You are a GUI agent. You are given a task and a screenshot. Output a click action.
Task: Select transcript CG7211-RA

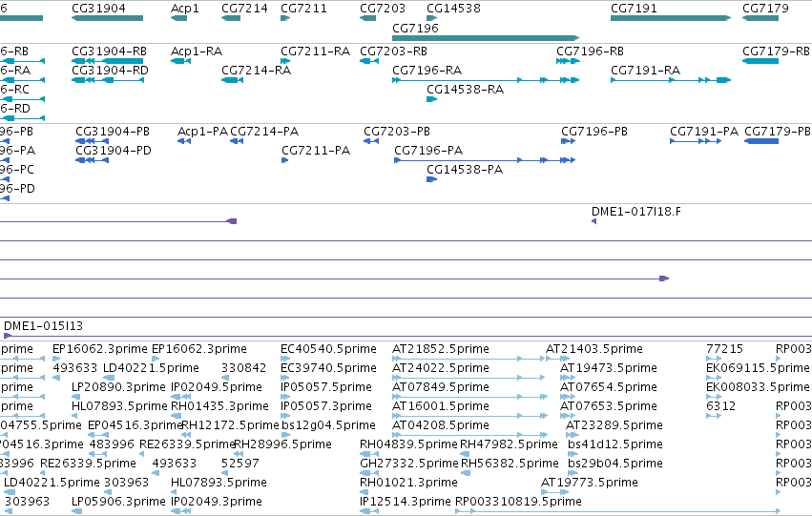pyautogui.click(x=316, y=52)
